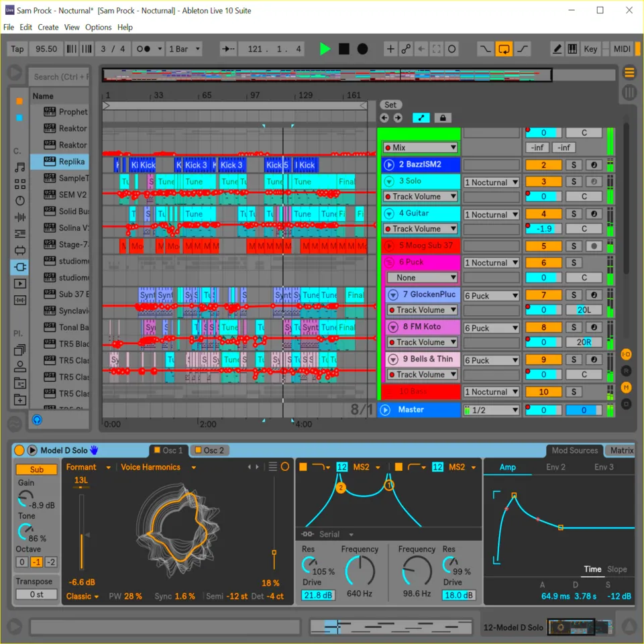This screenshot has height=644, width=644.
Task: Click the Set locator button
Action: point(390,105)
